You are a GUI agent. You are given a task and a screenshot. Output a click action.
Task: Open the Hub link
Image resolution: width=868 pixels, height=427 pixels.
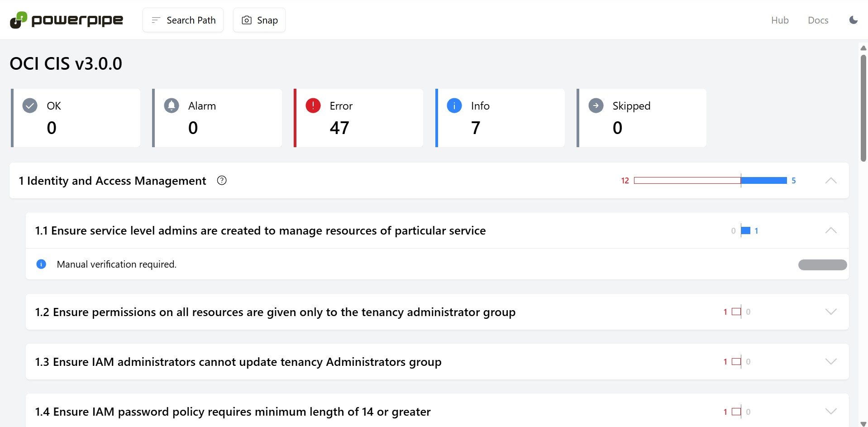[x=780, y=20]
